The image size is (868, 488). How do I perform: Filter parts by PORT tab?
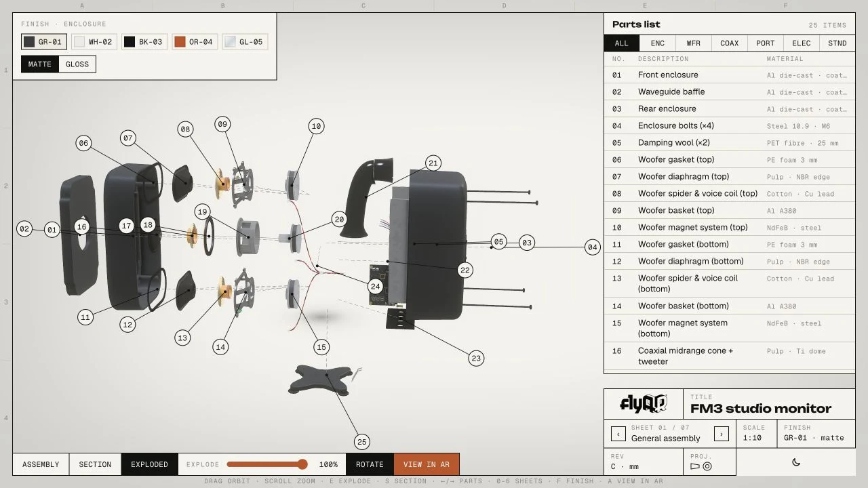[766, 43]
